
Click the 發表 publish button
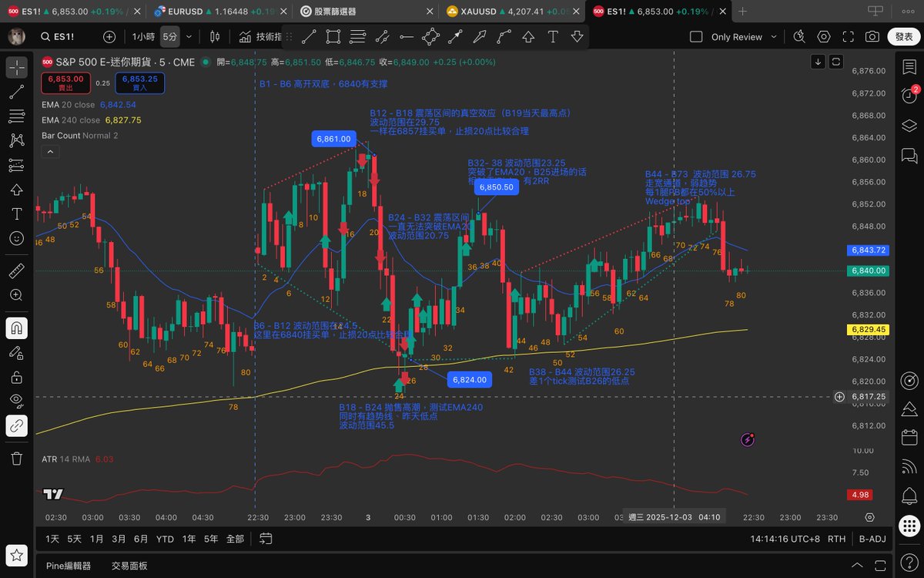click(902, 37)
